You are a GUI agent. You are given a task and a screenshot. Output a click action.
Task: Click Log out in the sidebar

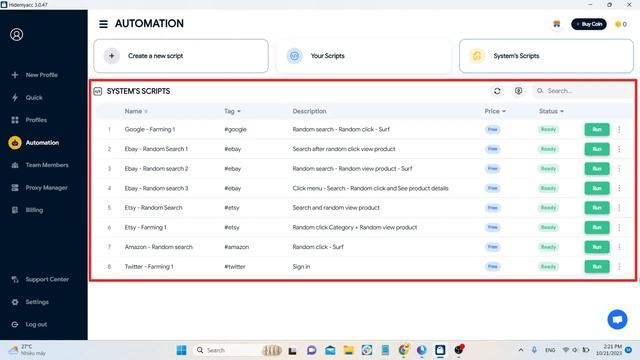(x=29, y=324)
